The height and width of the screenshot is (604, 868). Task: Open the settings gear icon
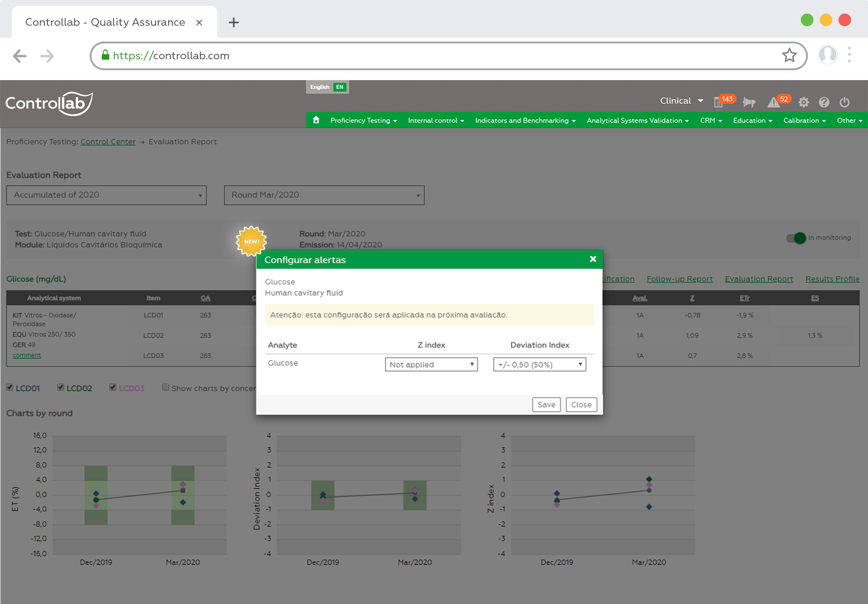(x=804, y=102)
